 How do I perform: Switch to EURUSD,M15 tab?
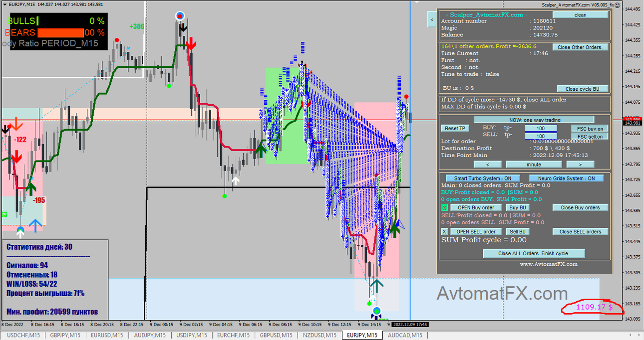pyautogui.click(x=107, y=336)
